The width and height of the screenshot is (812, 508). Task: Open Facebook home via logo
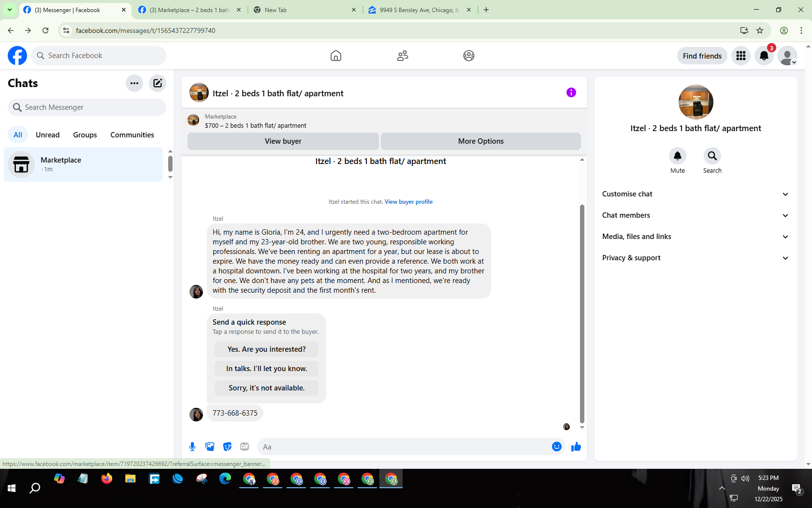[x=17, y=56]
